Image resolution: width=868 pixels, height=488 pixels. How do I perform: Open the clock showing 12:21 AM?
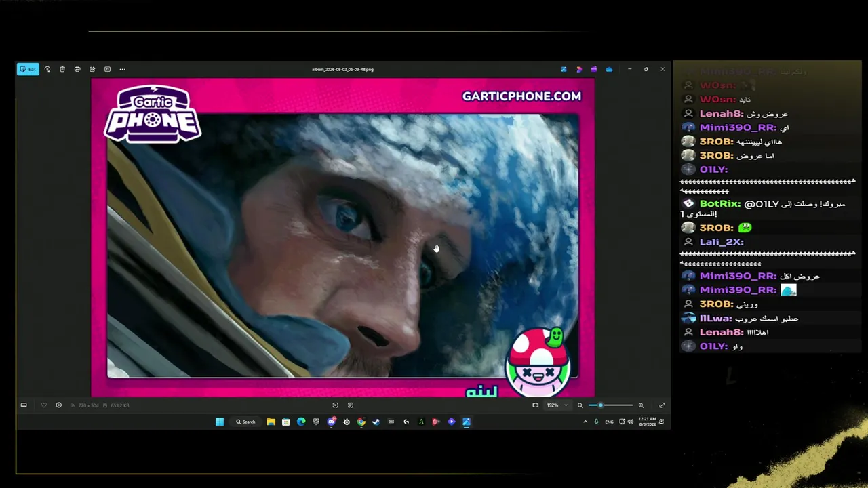648,422
